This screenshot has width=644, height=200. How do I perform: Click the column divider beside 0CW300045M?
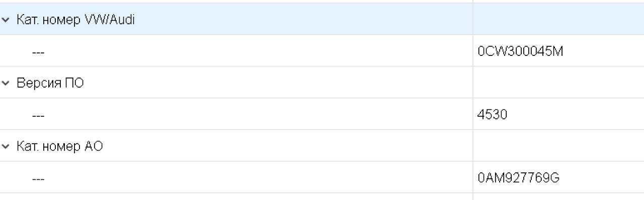point(473,51)
